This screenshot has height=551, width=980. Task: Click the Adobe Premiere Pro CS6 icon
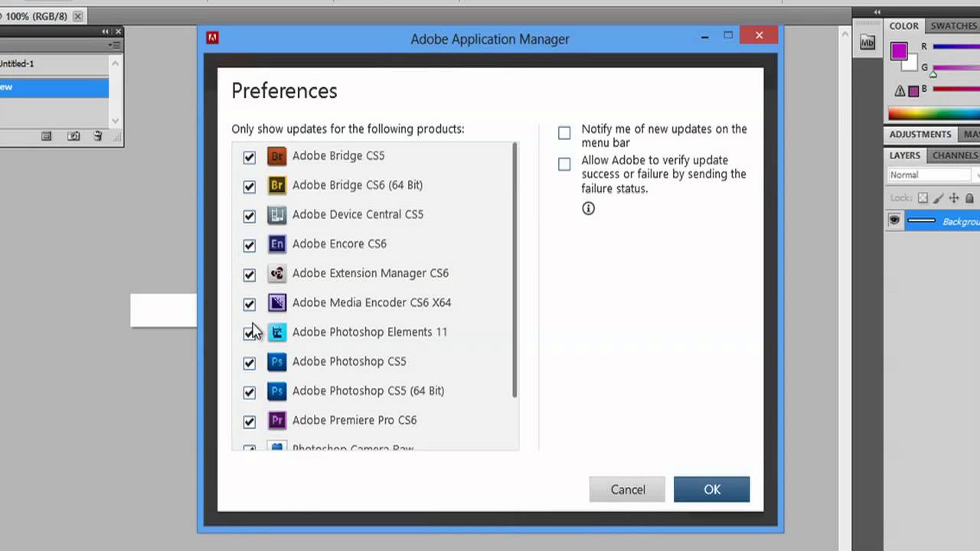coord(276,420)
